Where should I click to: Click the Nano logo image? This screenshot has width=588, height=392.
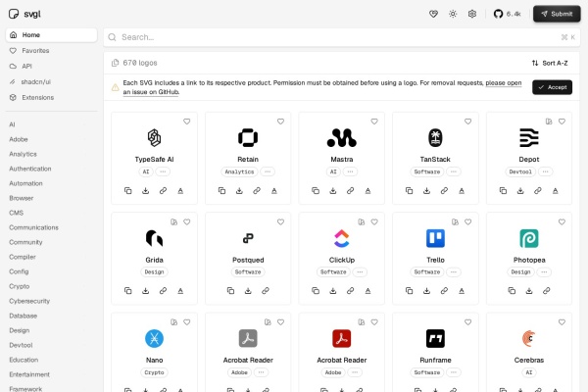154,338
